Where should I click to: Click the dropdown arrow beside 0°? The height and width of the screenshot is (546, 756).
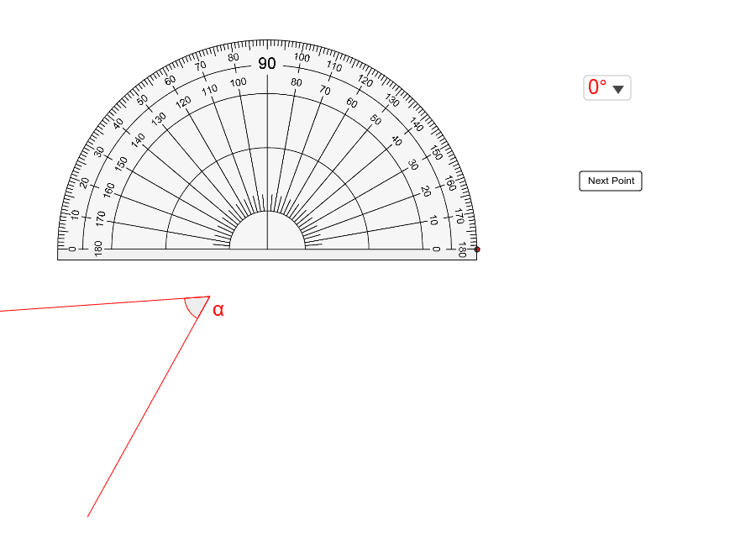coord(620,87)
